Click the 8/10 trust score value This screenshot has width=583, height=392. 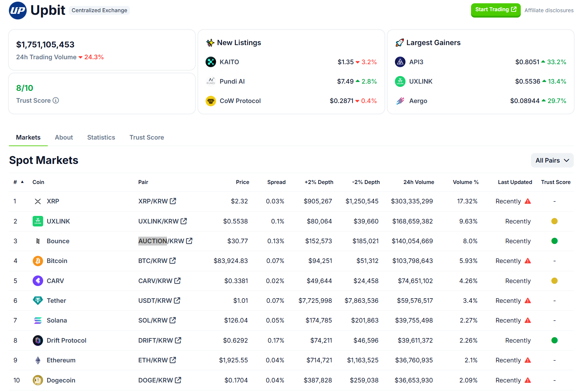point(25,88)
